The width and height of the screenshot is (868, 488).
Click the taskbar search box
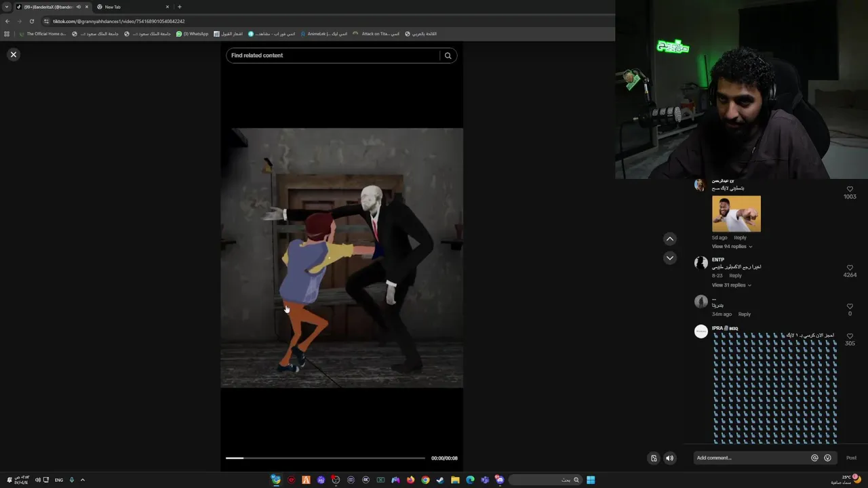(545, 480)
